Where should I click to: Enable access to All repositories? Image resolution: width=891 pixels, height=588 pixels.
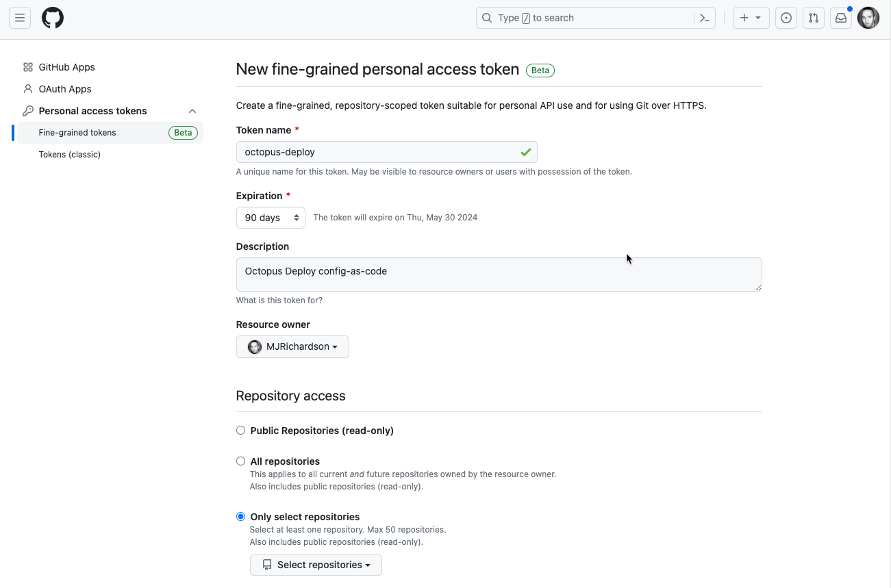[x=240, y=461]
